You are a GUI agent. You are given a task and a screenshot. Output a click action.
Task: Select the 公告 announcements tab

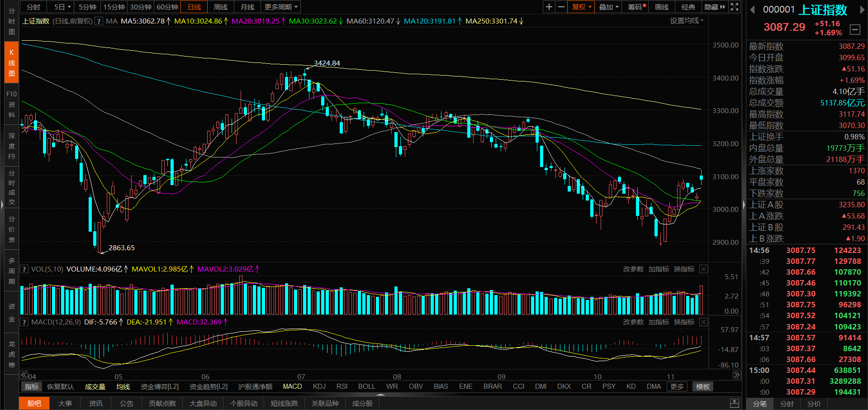pos(127,403)
